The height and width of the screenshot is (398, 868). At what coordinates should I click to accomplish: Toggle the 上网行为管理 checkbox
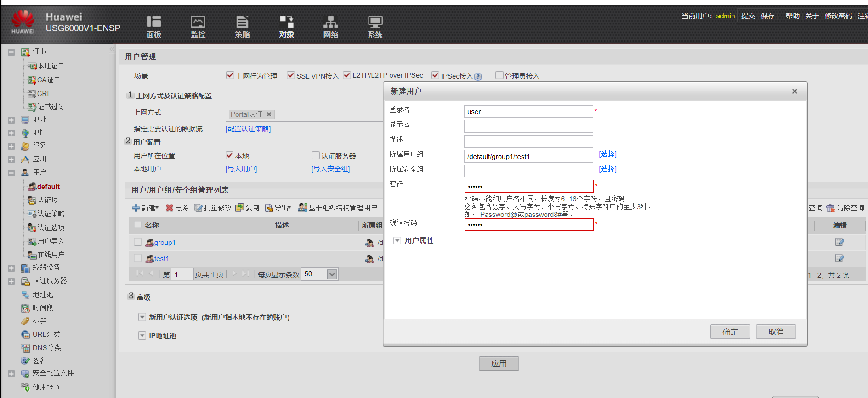coord(230,75)
